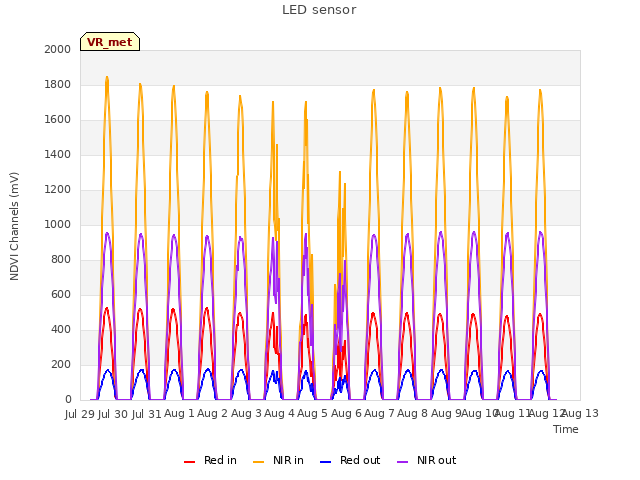Click the NDVI Channels (mV) axis label
The image size is (640, 480).
tap(14, 226)
